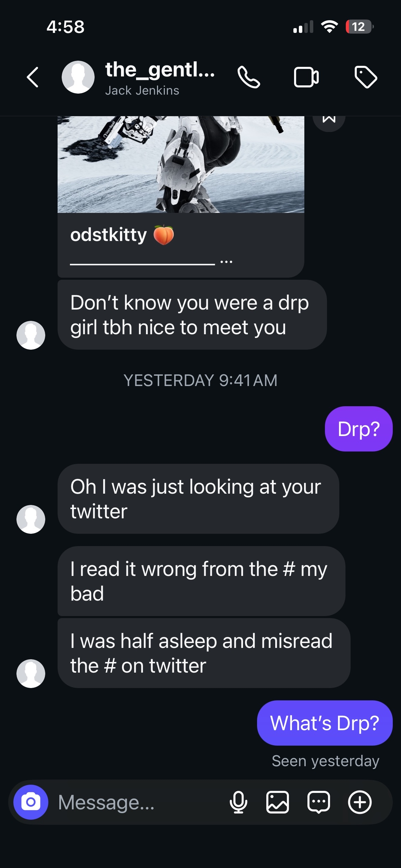The image size is (401, 868).
Task: Start an audio call with Jack Jenkins
Action: point(249,77)
